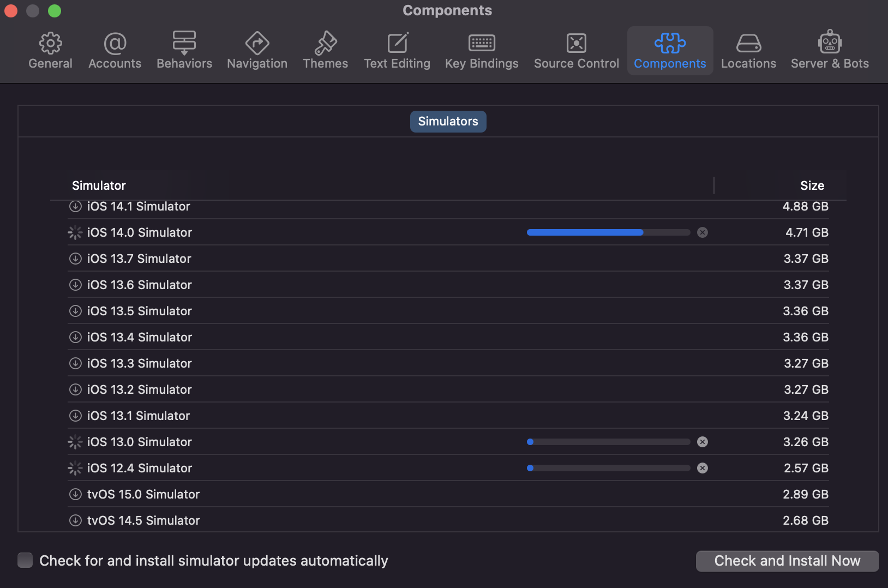Image resolution: width=888 pixels, height=588 pixels.
Task: Cancel the iOS 12.4 Simulator download
Action: 703,468
